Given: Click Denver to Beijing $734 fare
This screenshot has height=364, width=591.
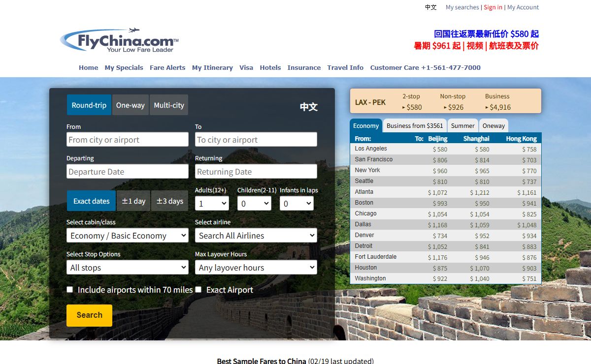Looking at the screenshot, I should tap(440, 236).
